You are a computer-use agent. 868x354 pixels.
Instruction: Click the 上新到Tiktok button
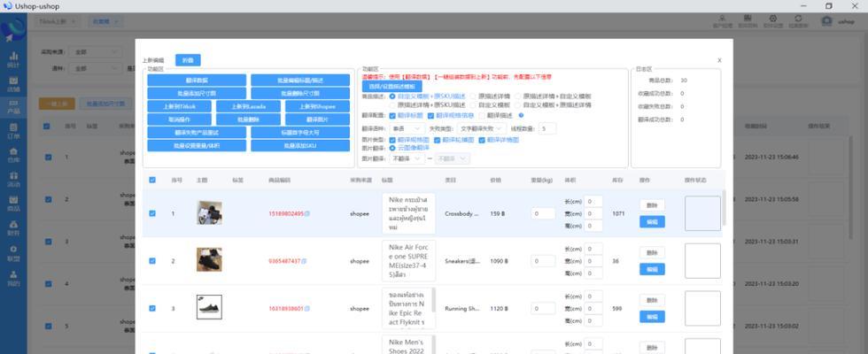179,105
